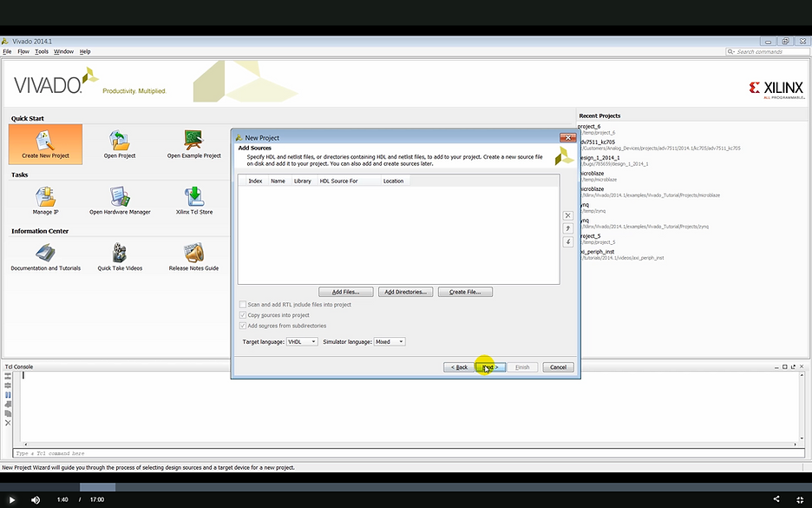
Task: Click the Add Files button
Action: (x=346, y=292)
